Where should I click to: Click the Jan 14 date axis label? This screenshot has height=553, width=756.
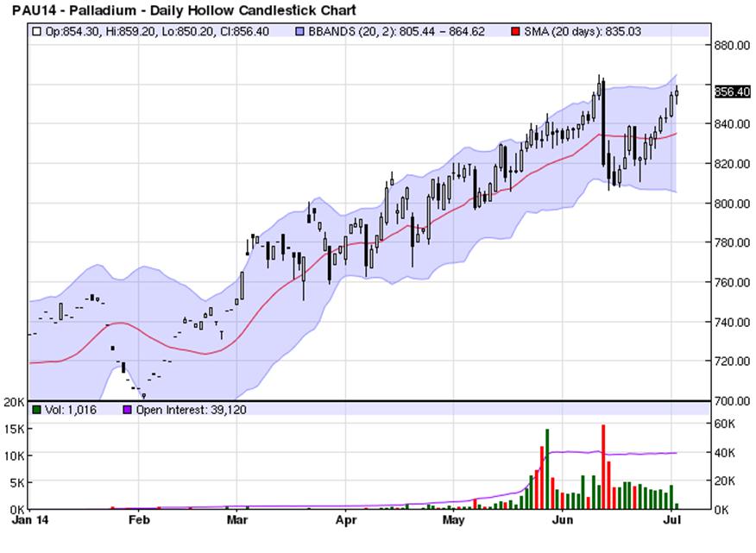click(x=28, y=521)
